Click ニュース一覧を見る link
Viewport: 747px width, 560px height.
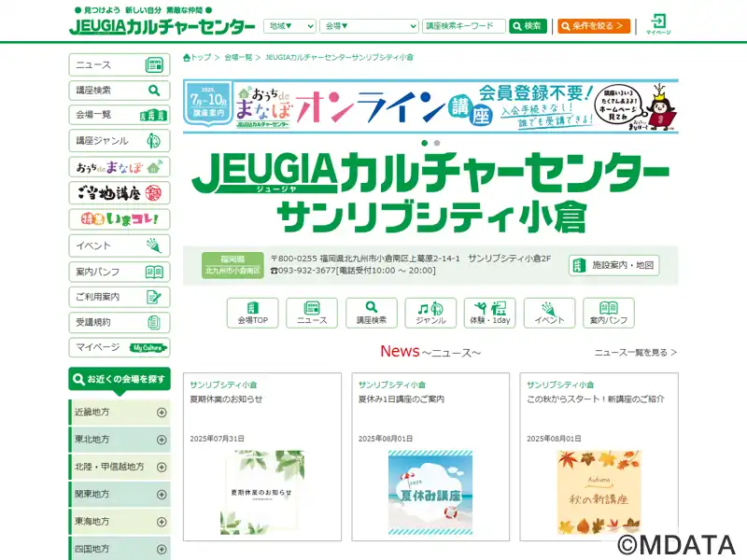click(x=636, y=353)
